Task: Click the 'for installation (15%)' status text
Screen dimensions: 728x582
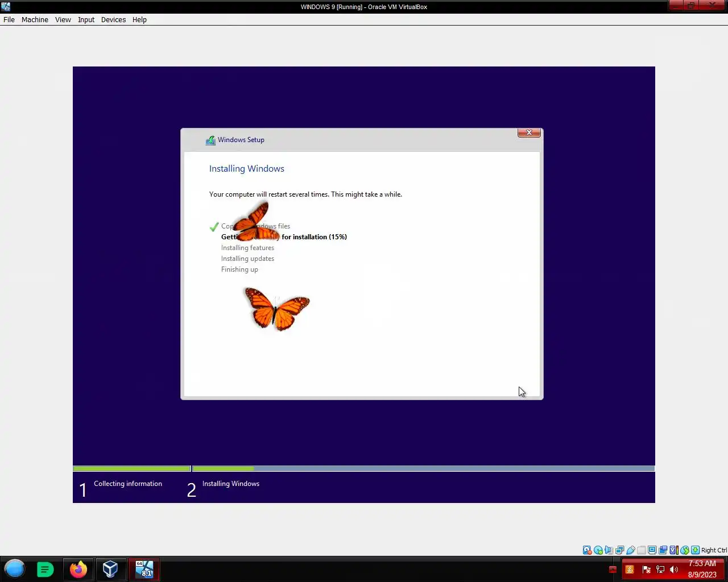Action: (314, 237)
